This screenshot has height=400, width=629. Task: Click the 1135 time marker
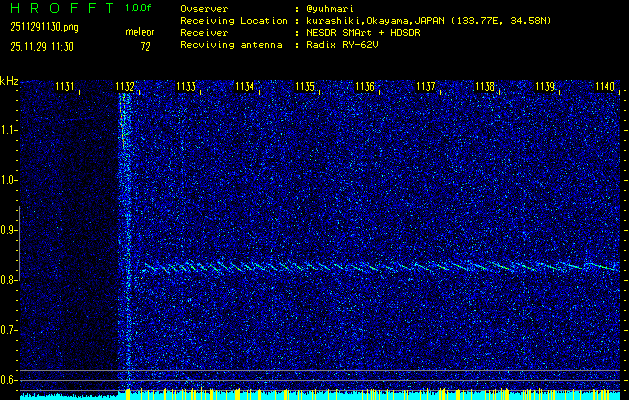click(x=306, y=87)
